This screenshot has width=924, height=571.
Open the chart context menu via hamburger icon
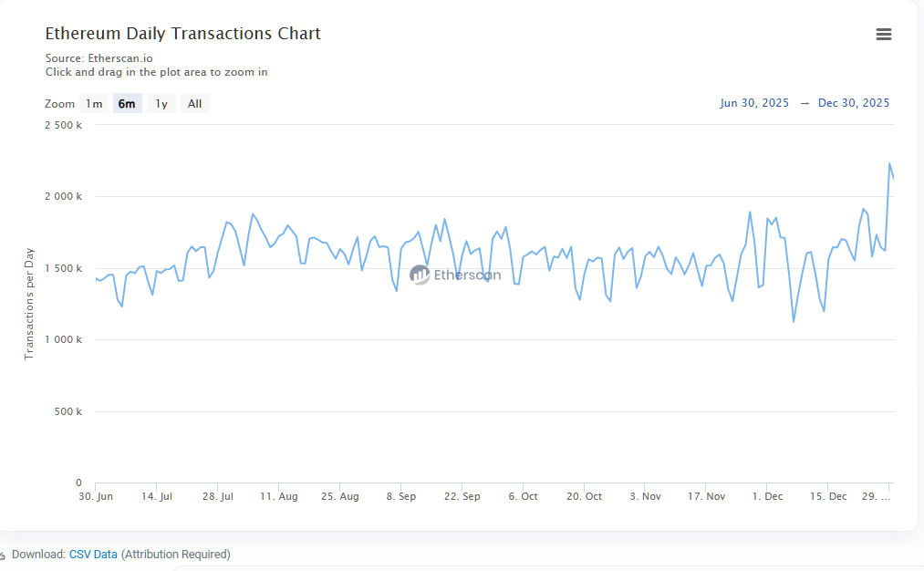pos(883,34)
